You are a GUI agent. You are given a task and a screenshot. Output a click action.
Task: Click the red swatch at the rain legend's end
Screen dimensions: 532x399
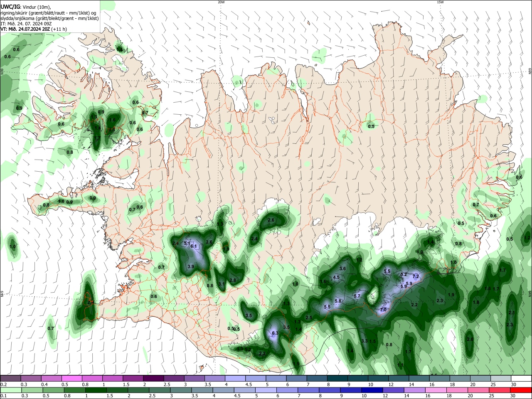[x=521, y=390]
